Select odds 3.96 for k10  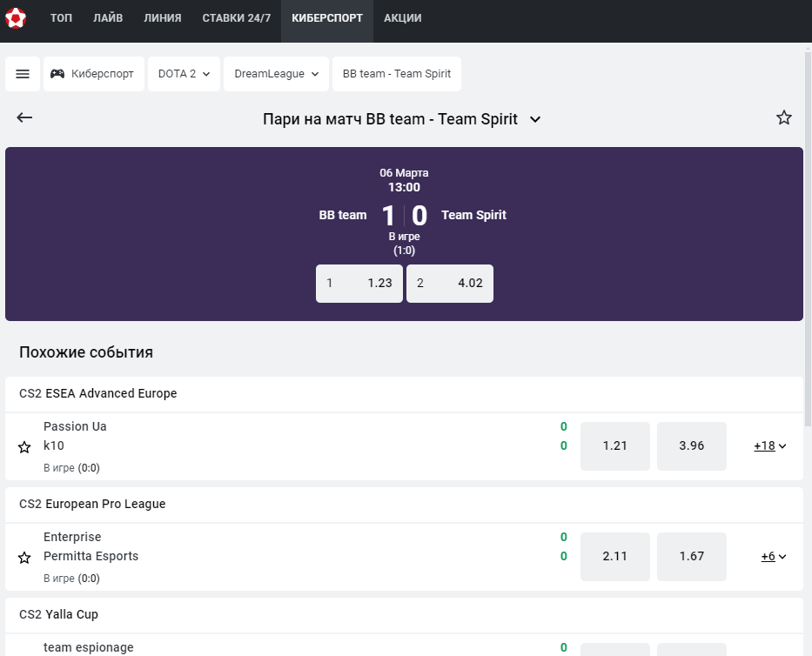(691, 445)
